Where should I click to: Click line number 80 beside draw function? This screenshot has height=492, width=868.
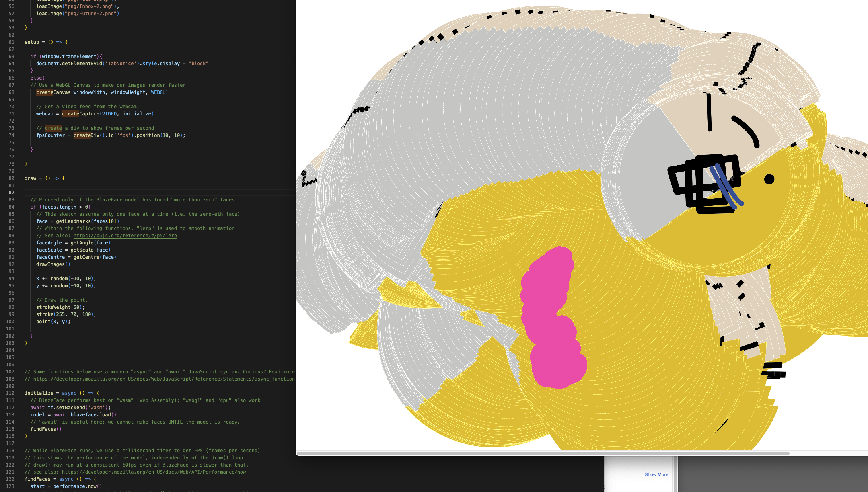[12, 178]
